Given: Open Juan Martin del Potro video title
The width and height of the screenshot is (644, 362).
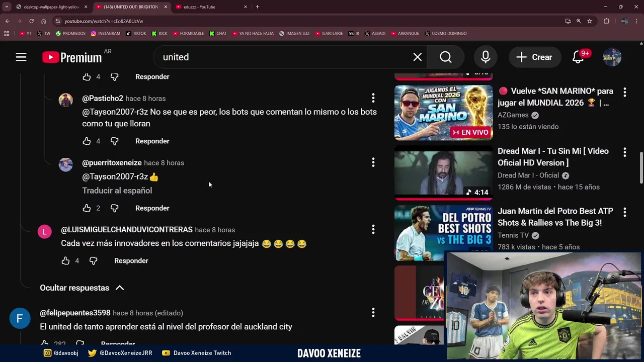Looking at the screenshot, I should tap(555, 217).
